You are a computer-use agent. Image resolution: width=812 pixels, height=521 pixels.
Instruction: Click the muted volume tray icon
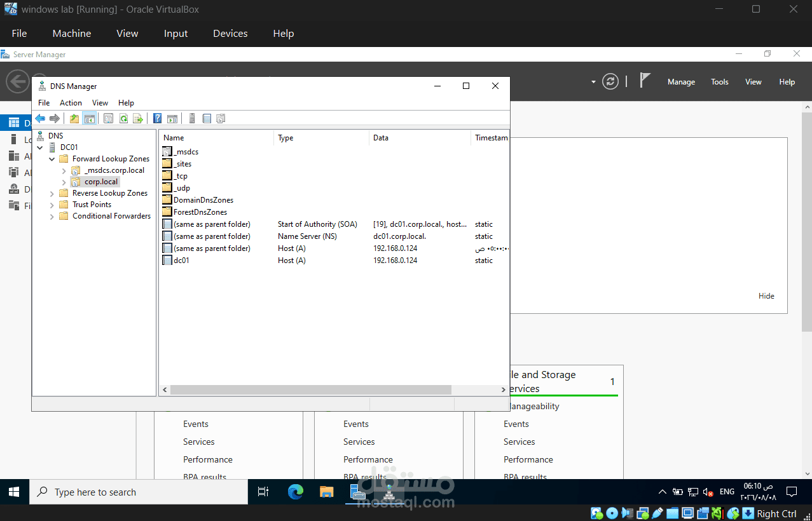(708, 492)
